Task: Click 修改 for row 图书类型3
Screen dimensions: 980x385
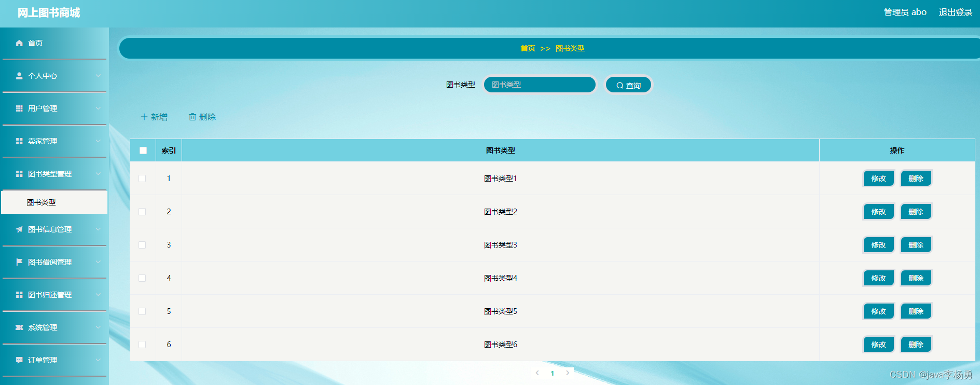Action: click(x=879, y=245)
